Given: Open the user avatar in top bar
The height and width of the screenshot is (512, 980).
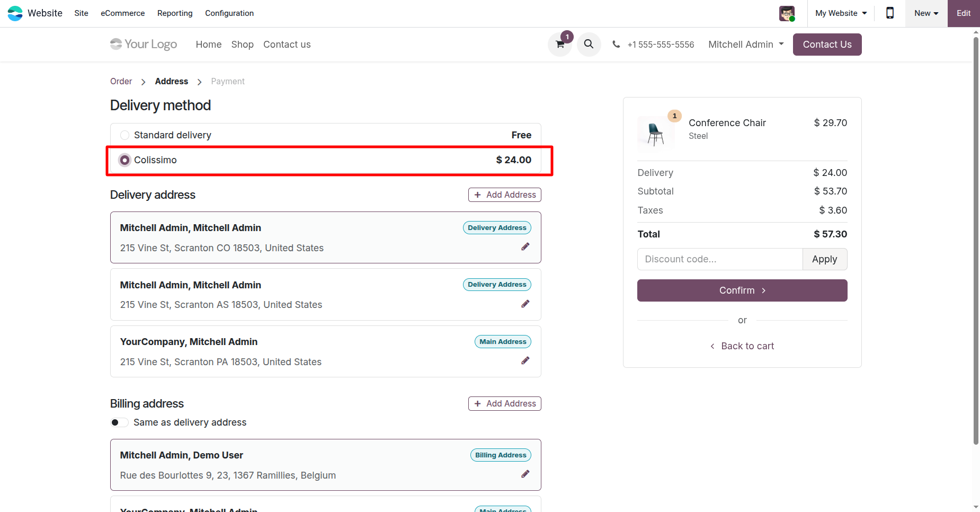Looking at the screenshot, I should click(x=787, y=13).
